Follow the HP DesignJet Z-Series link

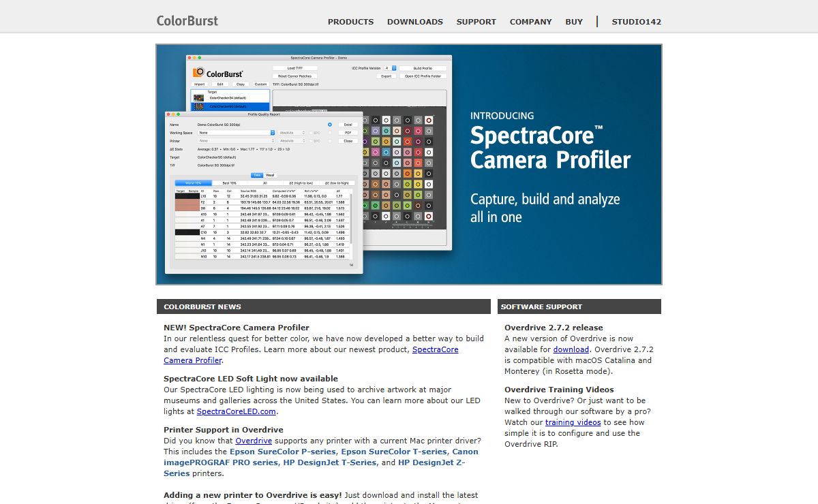coord(314,468)
